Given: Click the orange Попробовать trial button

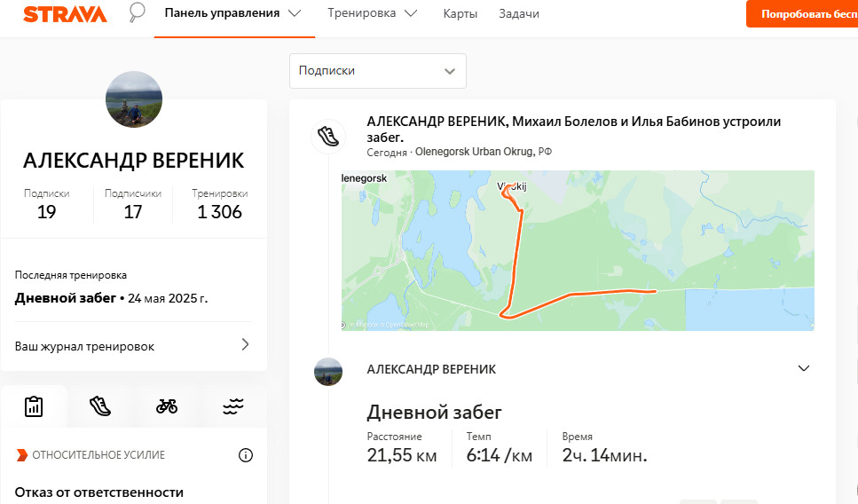Looking at the screenshot, I should 802,13.
